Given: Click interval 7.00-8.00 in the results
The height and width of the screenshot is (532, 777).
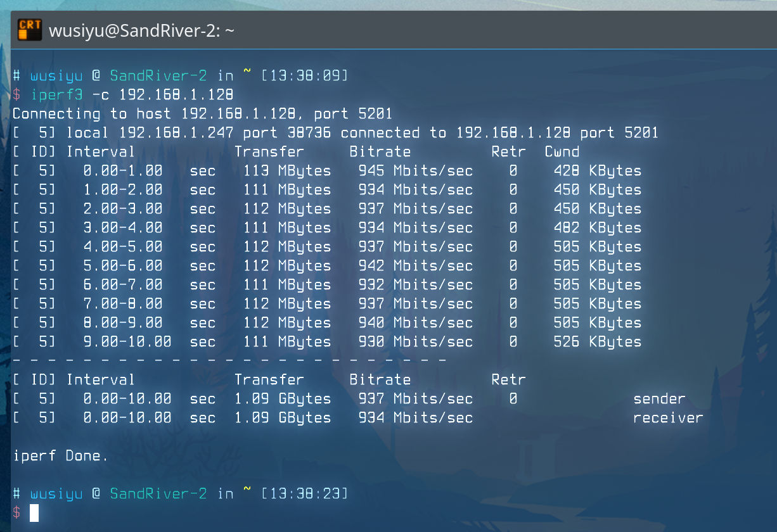Looking at the screenshot, I should click(x=123, y=304).
